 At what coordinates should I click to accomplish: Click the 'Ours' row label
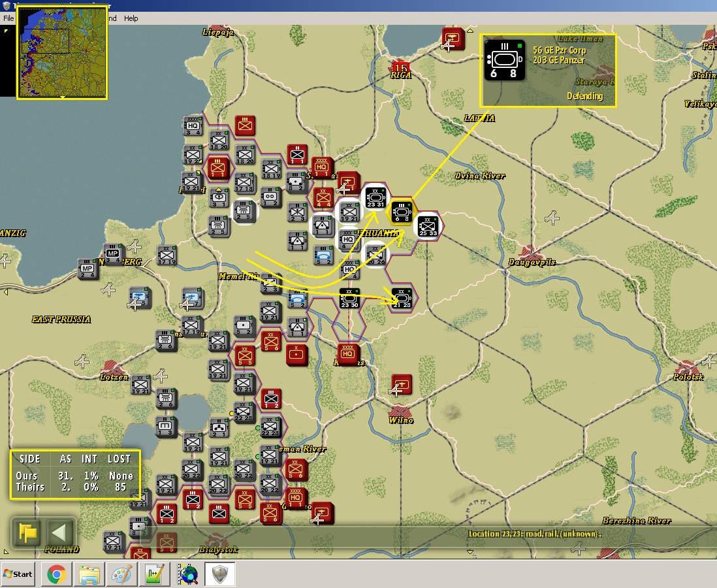click(x=27, y=476)
